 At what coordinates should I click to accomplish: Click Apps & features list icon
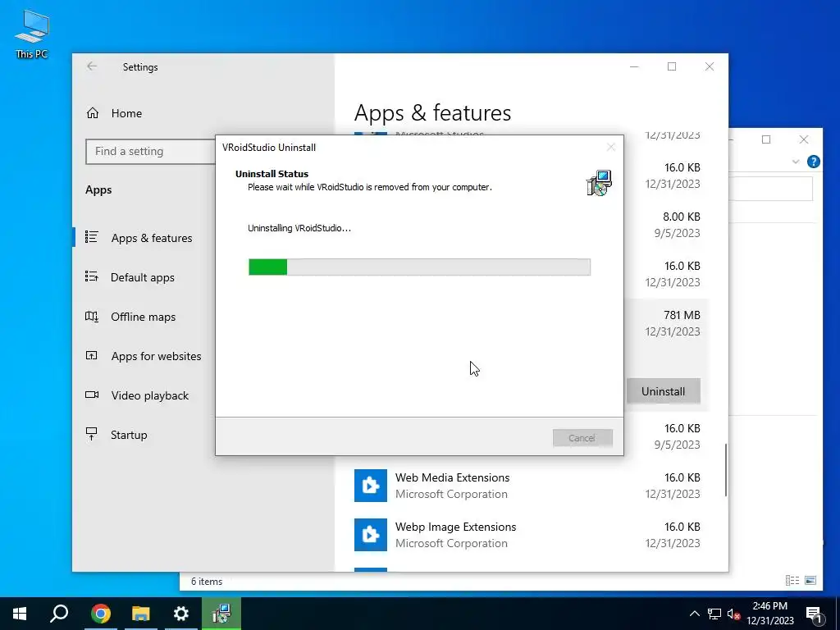pos(92,237)
